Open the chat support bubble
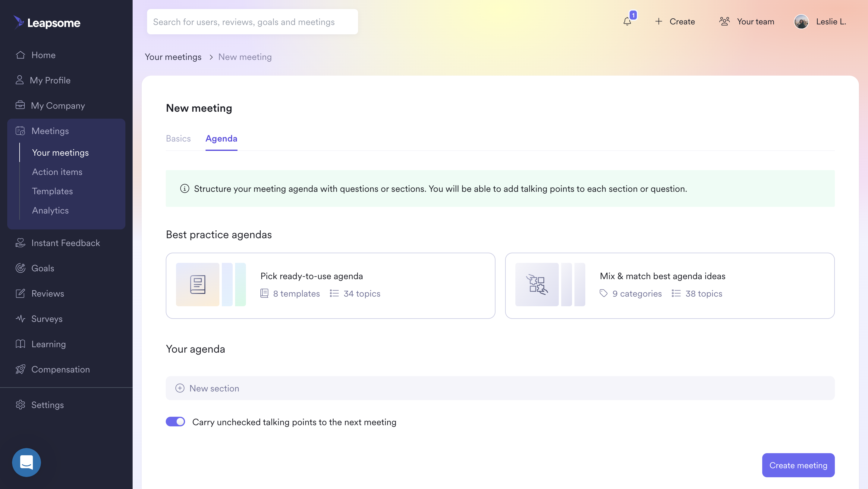Image resolution: width=868 pixels, height=489 pixels. click(x=26, y=462)
